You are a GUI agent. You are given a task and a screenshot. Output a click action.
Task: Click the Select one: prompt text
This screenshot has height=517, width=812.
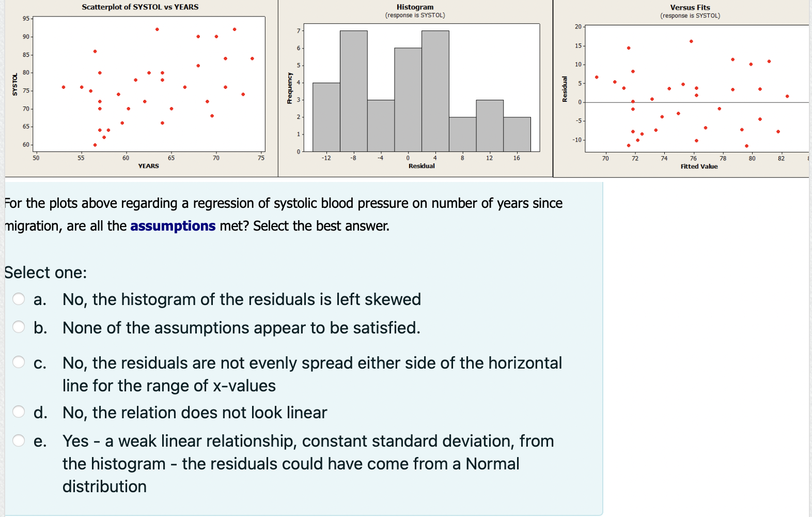(45, 272)
